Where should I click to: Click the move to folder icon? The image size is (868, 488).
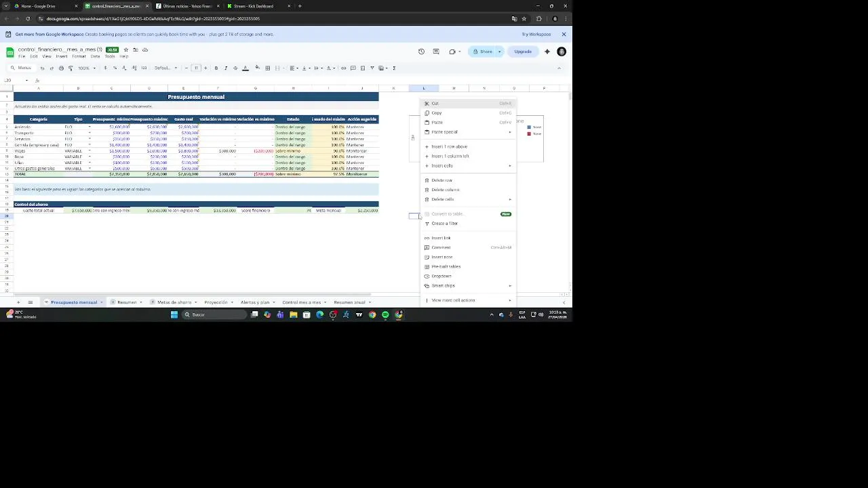point(135,49)
